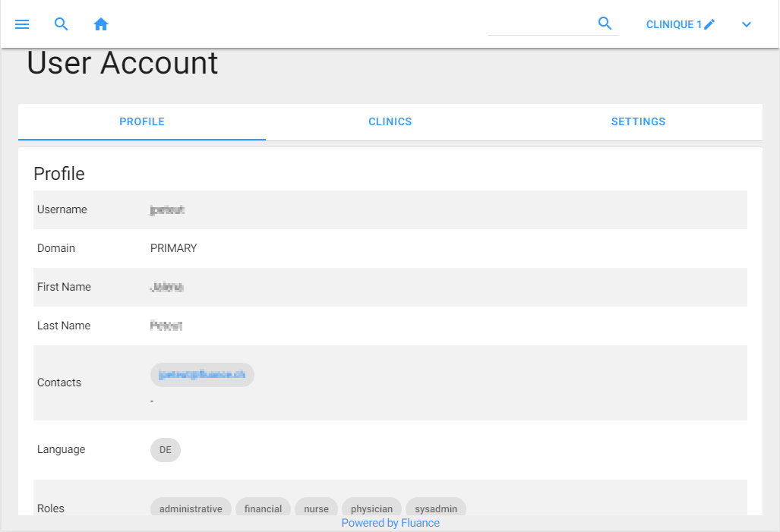Click the left search magnifier icon
Screen dimensions: 780x532
tap(62, 24)
